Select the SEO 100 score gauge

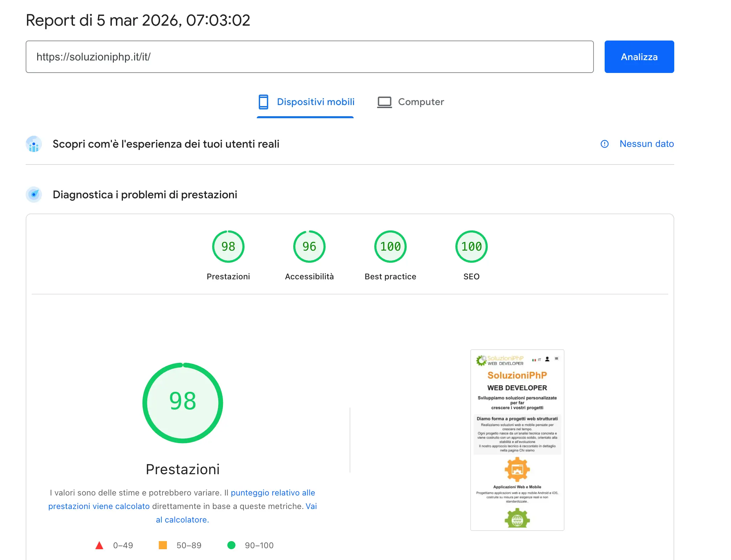471,247
